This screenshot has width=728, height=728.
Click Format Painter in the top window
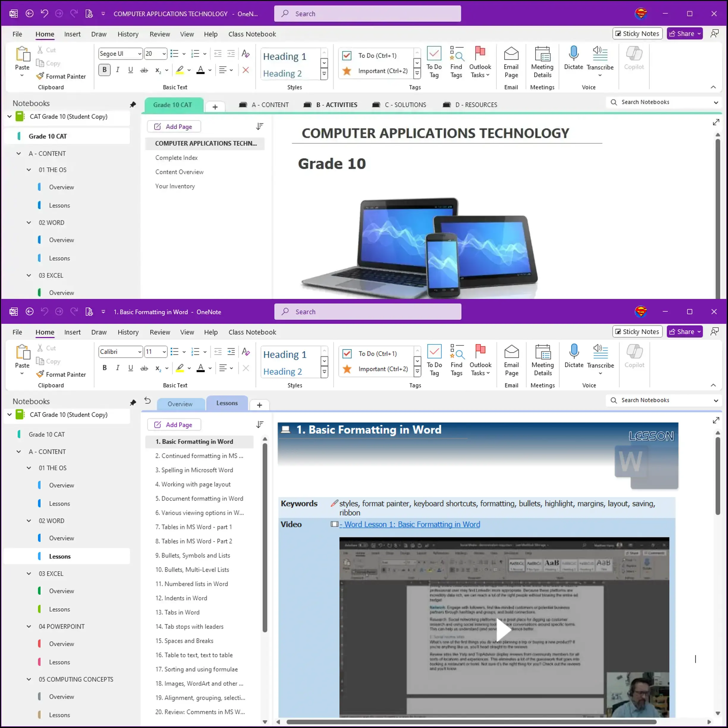[x=62, y=76]
